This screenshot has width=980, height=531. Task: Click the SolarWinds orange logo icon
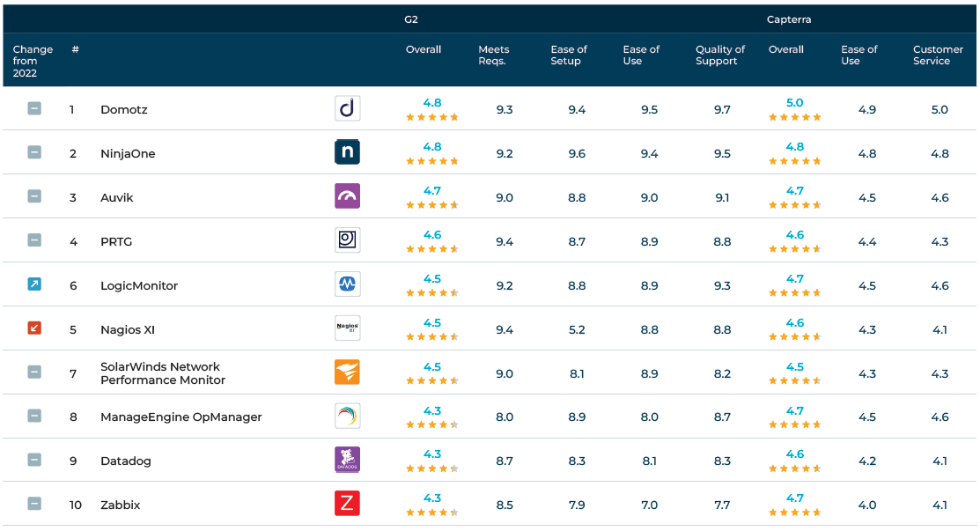click(x=347, y=372)
